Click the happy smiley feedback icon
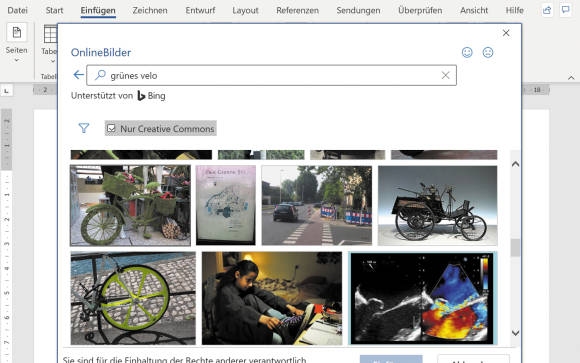This screenshot has width=580, height=363. [x=467, y=53]
